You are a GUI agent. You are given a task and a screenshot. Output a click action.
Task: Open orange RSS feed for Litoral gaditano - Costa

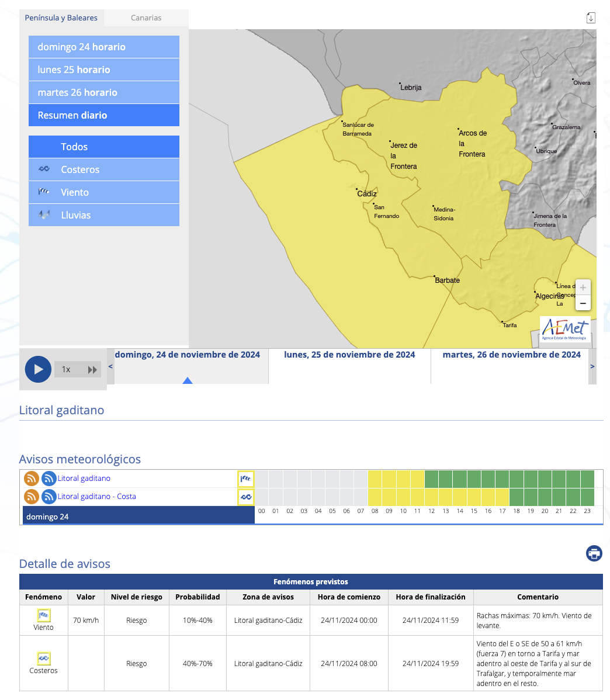(31, 497)
